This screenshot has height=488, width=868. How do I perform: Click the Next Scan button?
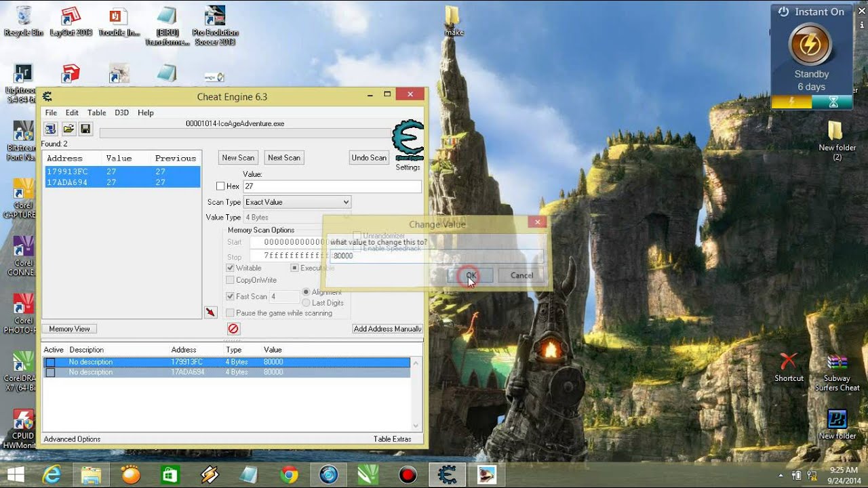click(284, 158)
